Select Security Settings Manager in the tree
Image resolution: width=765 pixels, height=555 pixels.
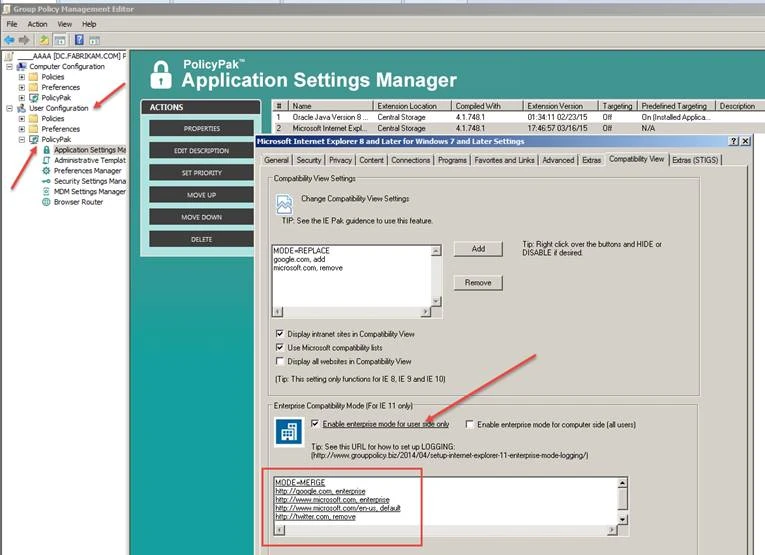[90, 181]
